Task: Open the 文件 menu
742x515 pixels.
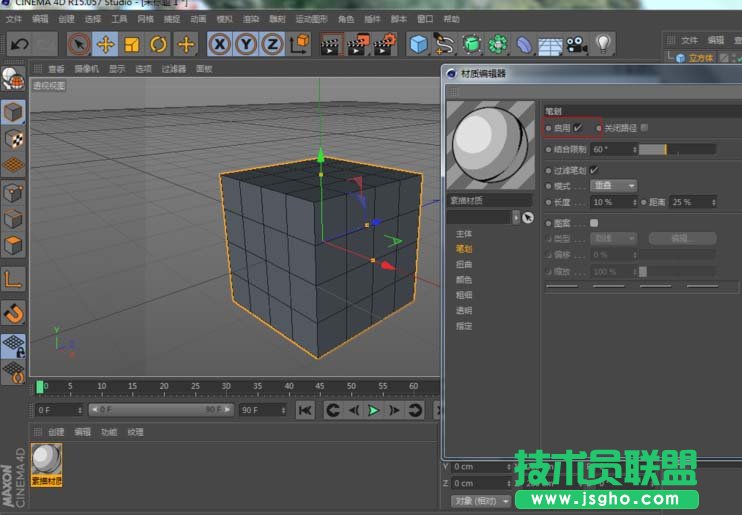Action: 14,19
